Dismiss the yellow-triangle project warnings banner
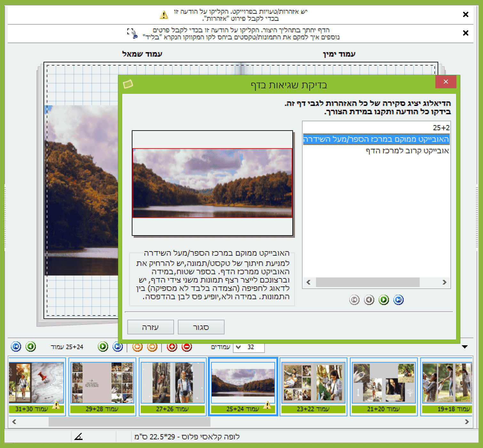The width and height of the screenshot is (483, 448). click(x=466, y=14)
